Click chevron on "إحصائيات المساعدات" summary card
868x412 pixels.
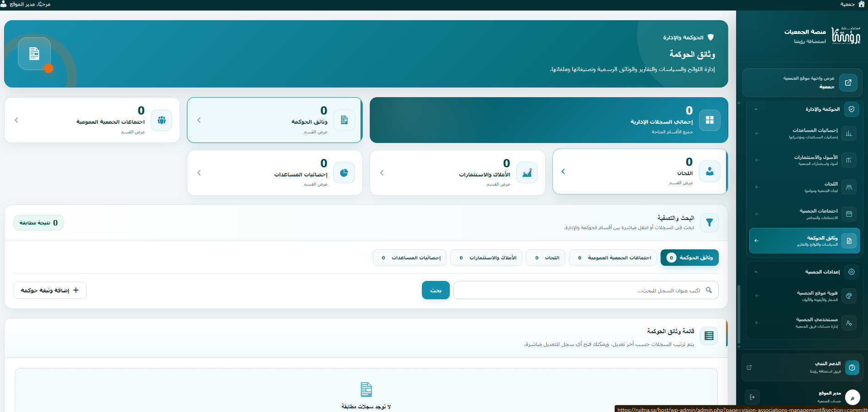click(x=199, y=173)
